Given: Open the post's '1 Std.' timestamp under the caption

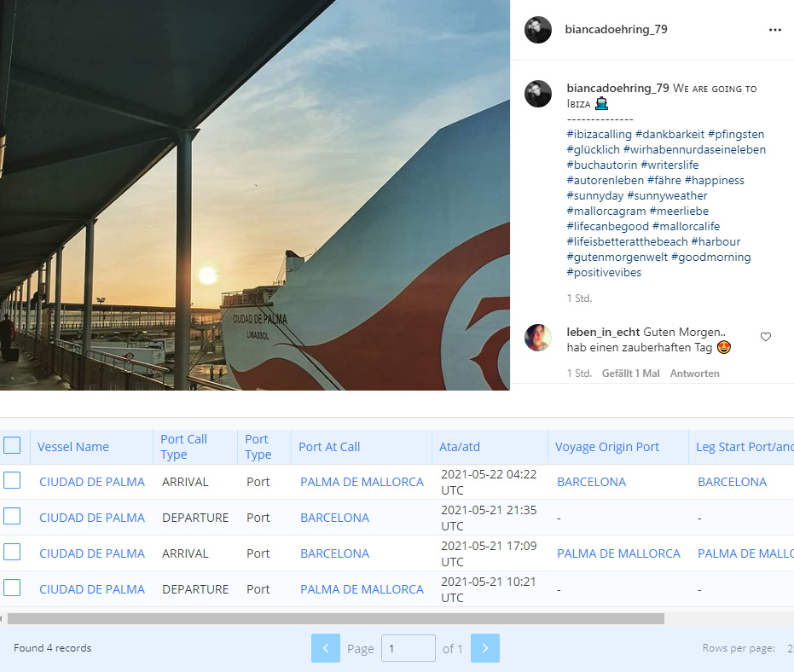Looking at the screenshot, I should (x=579, y=298).
